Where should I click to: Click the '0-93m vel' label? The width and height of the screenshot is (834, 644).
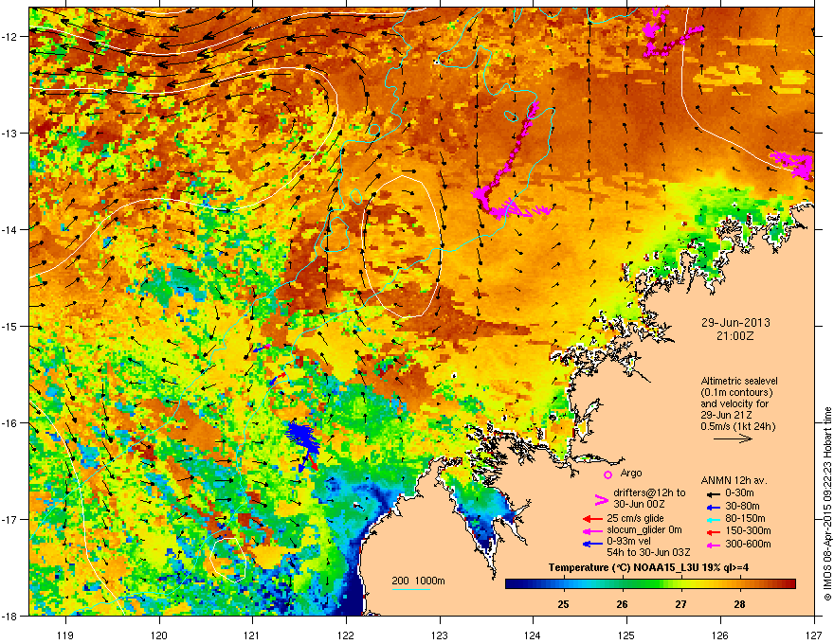(628, 541)
